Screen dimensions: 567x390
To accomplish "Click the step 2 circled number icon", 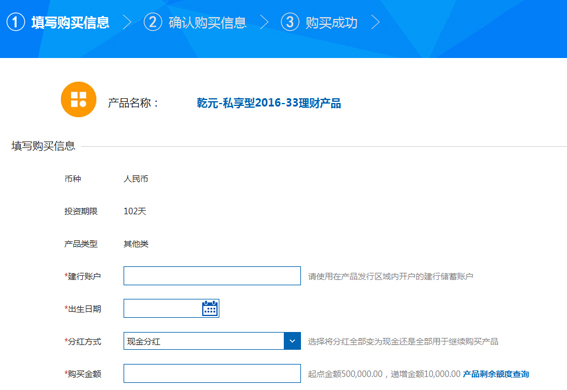I will [x=153, y=22].
